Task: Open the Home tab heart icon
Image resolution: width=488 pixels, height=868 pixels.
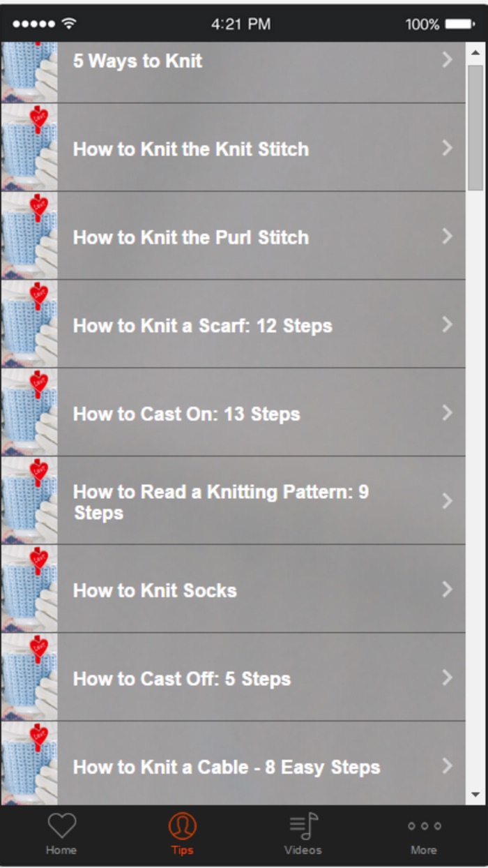Action: pos(61,827)
